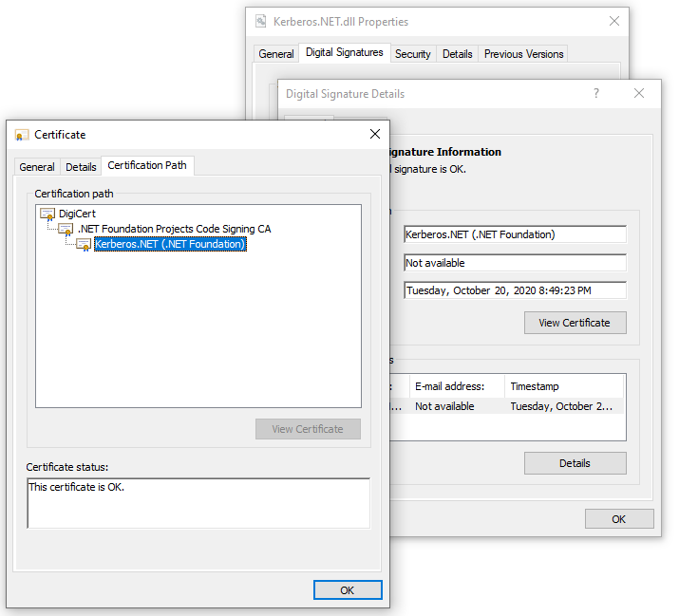
Task: Click View Certificate in Digital Signature Details
Action: pyautogui.click(x=575, y=323)
